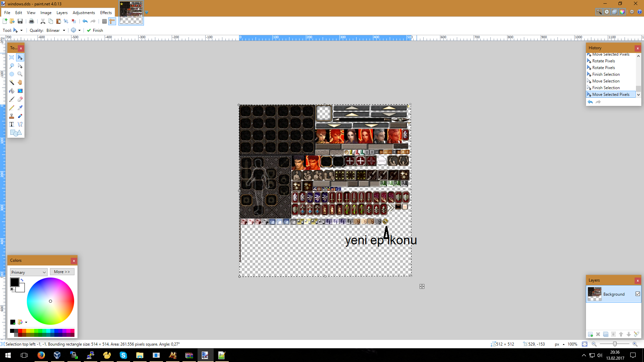Open Firefox from the taskbar
Image resolution: width=644 pixels, height=362 pixels.
point(41,355)
